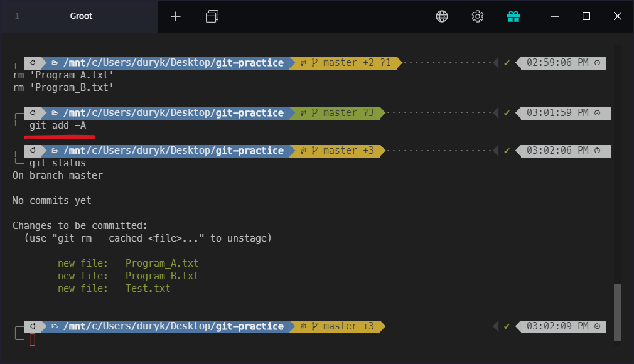Click the 'new file: Program_A.txt' entry

tap(128, 264)
